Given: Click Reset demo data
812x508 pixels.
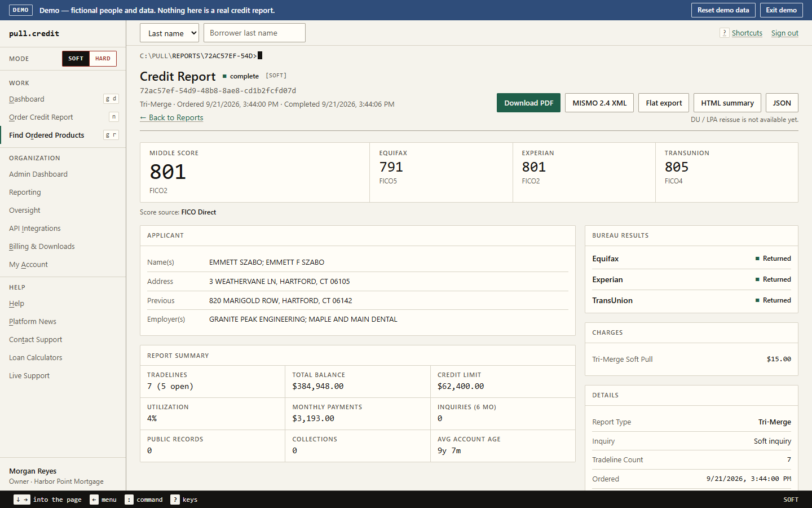Looking at the screenshot, I should (723, 10).
